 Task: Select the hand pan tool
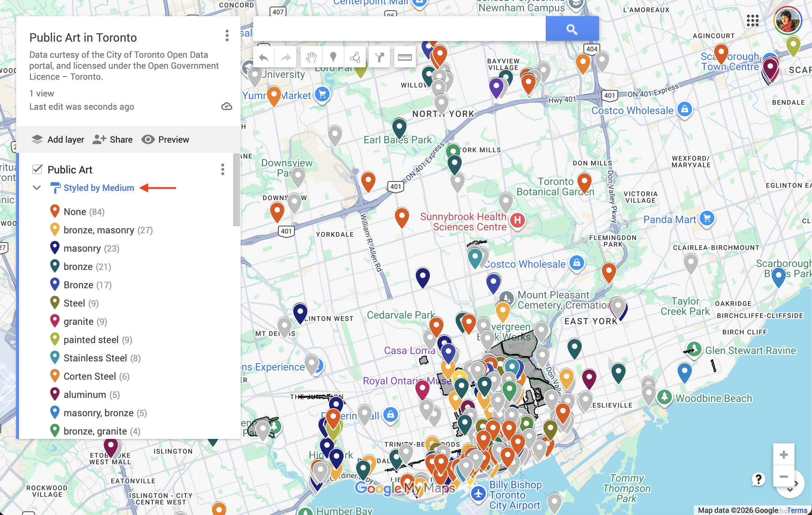point(311,57)
